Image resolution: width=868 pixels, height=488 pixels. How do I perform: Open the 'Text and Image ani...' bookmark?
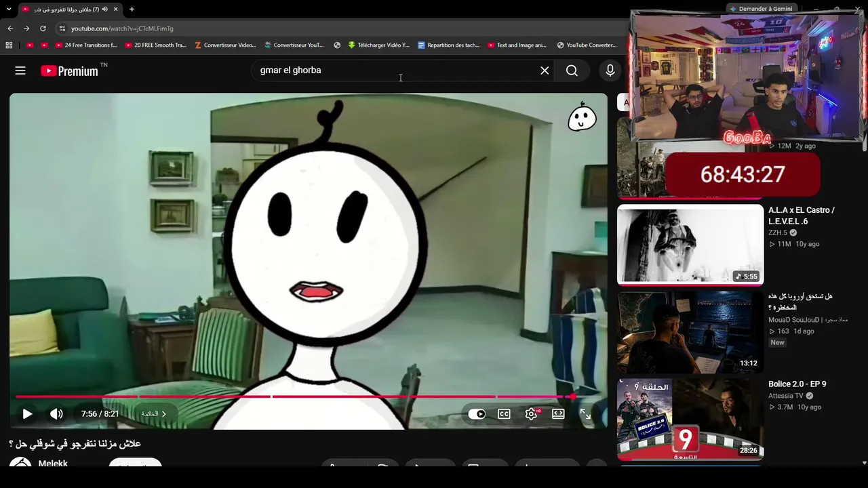(x=517, y=45)
